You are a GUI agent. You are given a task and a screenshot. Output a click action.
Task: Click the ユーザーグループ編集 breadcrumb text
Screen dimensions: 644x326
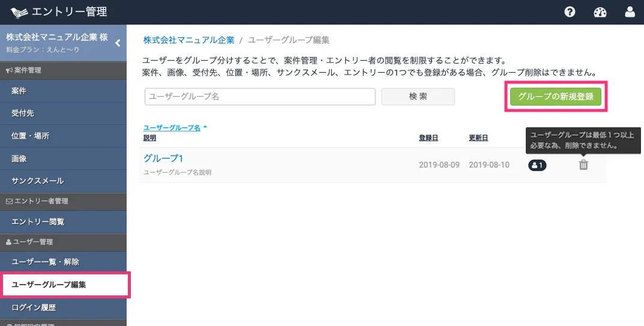tap(289, 40)
